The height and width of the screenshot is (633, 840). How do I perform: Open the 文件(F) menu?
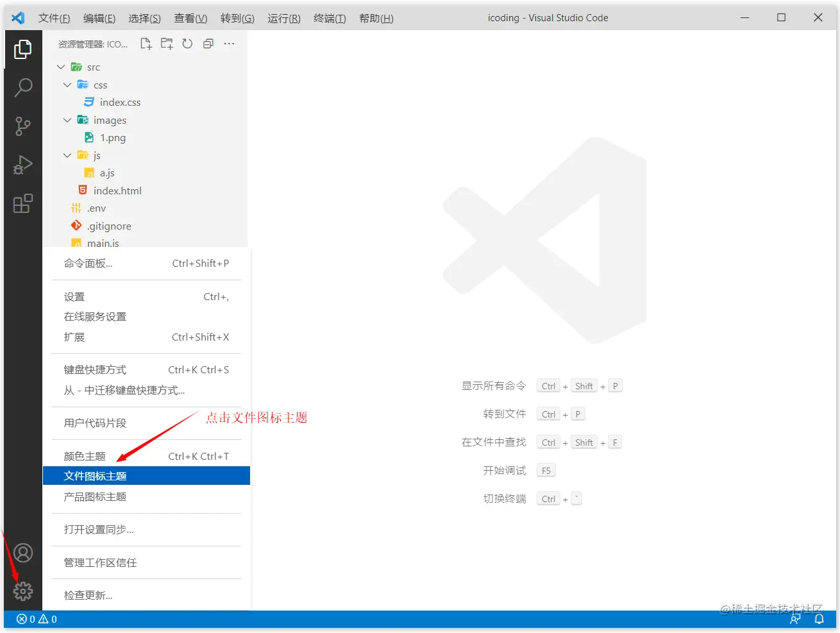tap(54, 18)
